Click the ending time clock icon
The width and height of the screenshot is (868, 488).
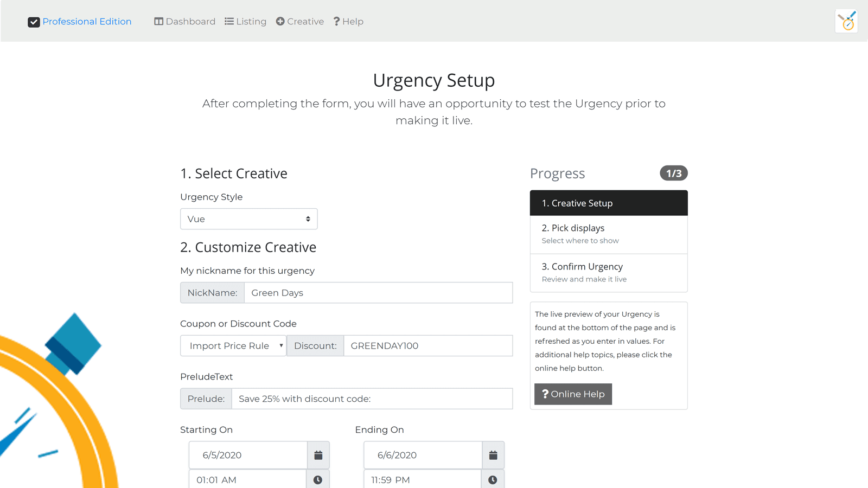tap(493, 479)
